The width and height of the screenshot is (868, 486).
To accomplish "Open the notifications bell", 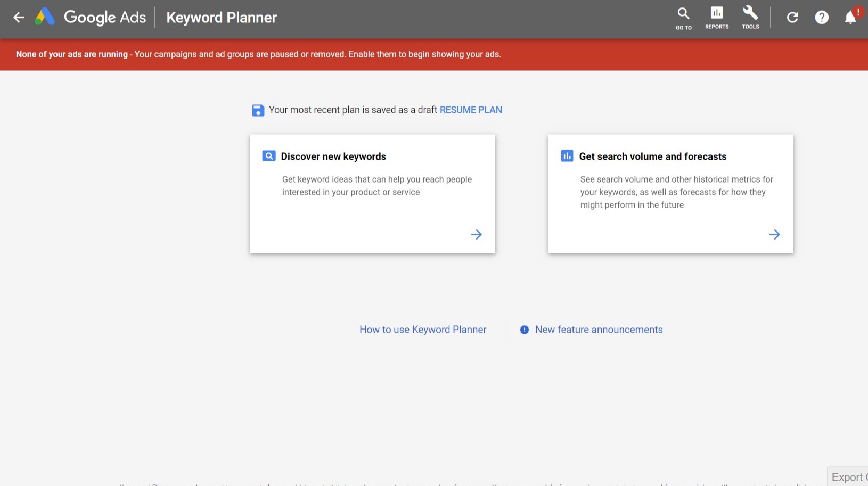I will (x=850, y=18).
